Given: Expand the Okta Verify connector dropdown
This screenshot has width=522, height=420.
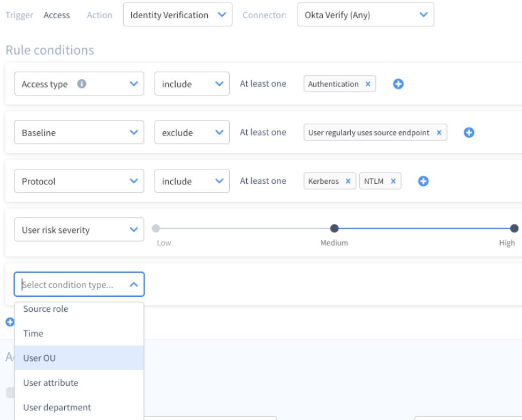Looking at the screenshot, I should [365, 15].
